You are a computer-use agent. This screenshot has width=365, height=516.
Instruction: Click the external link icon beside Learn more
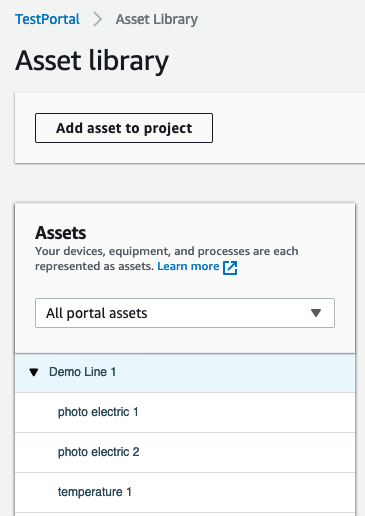point(230,267)
